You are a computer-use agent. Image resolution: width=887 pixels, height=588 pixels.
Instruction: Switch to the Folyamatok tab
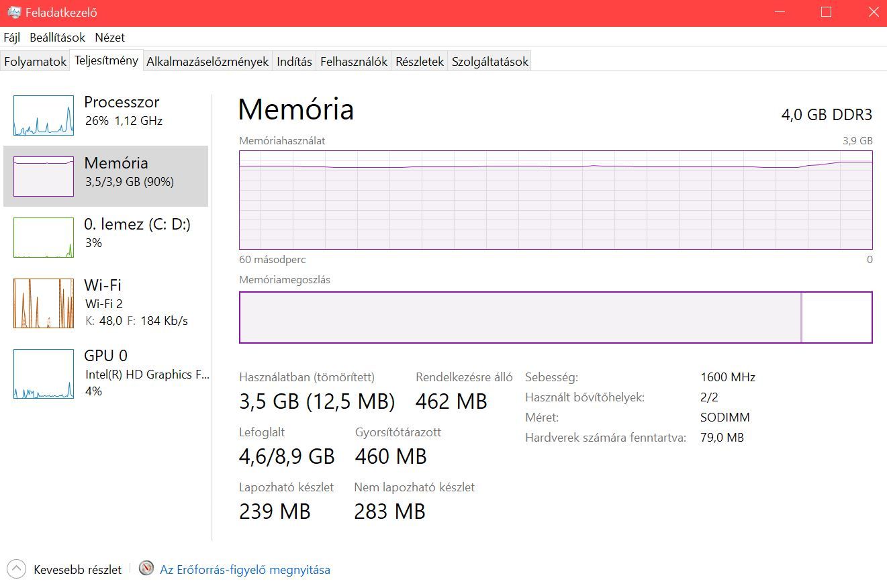[x=36, y=62]
